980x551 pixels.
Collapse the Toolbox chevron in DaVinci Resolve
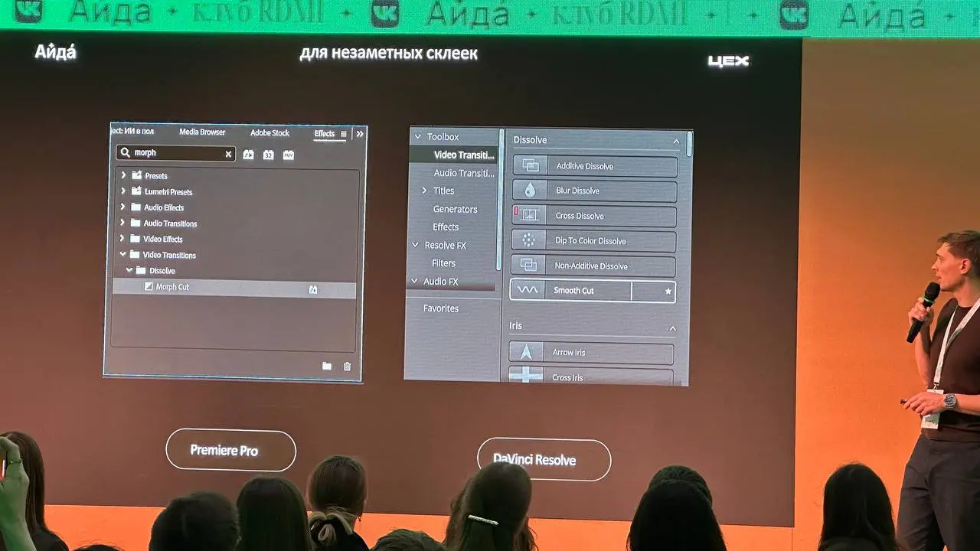(x=417, y=137)
